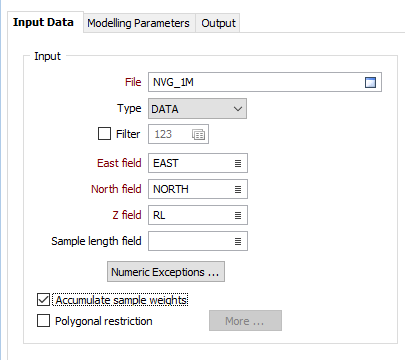Click the Z field input with RL
405x360 pixels.
(198, 215)
